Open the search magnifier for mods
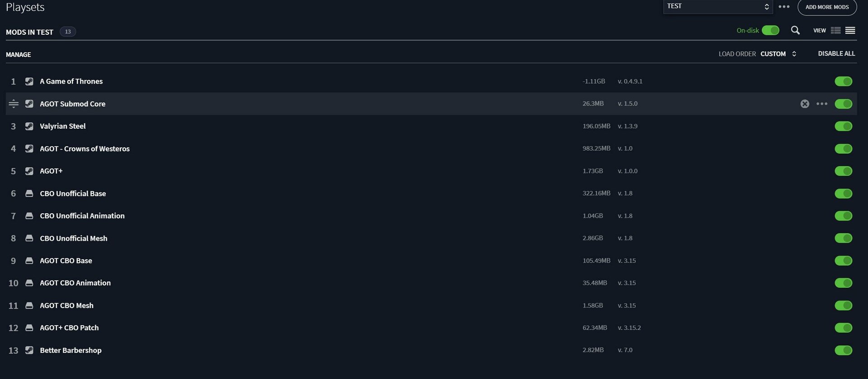The image size is (868, 379). pyautogui.click(x=795, y=30)
